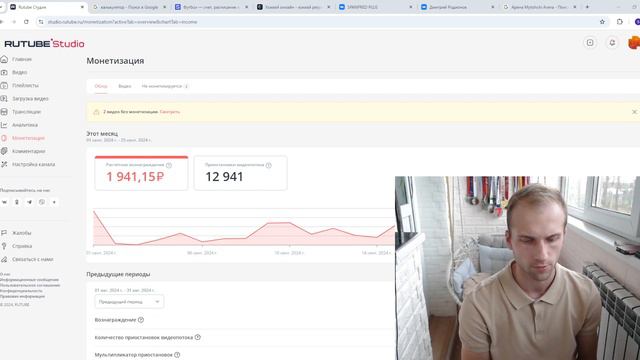
Task: Open the orange profile avatar menu
Action: (634, 42)
